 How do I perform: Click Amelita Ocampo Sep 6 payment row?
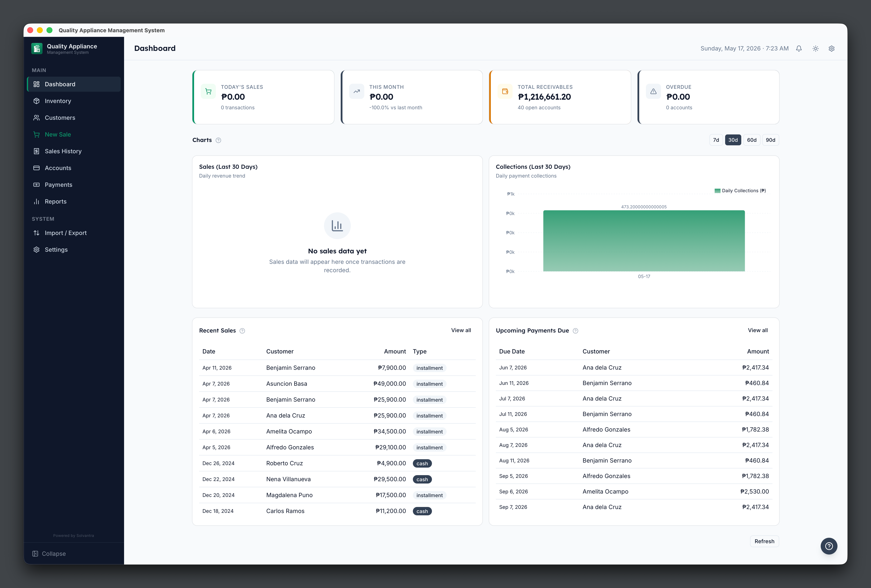[x=634, y=491]
